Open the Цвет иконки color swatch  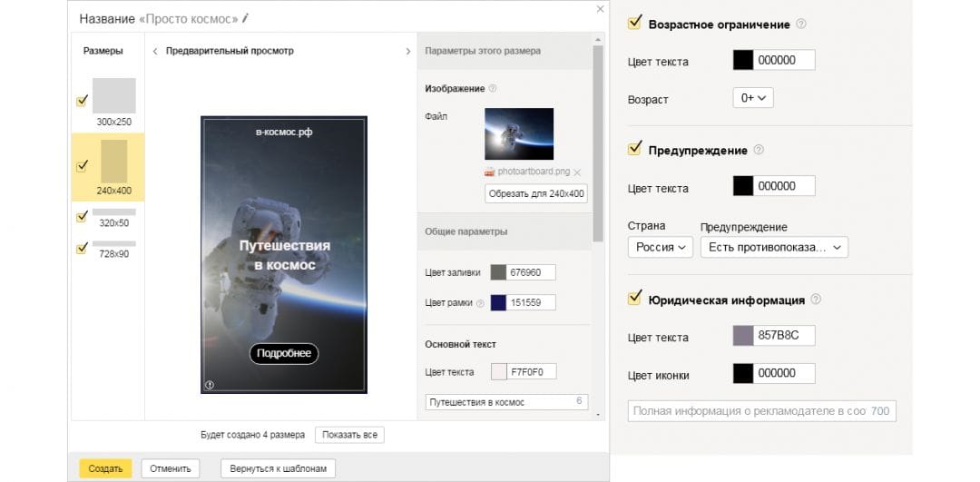pyautogui.click(x=743, y=373)
